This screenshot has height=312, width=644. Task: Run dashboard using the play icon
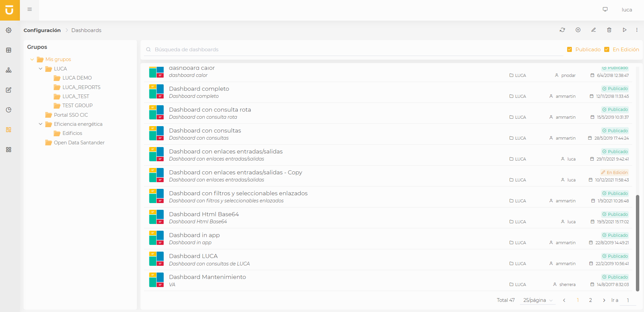(x=624, y=30)
